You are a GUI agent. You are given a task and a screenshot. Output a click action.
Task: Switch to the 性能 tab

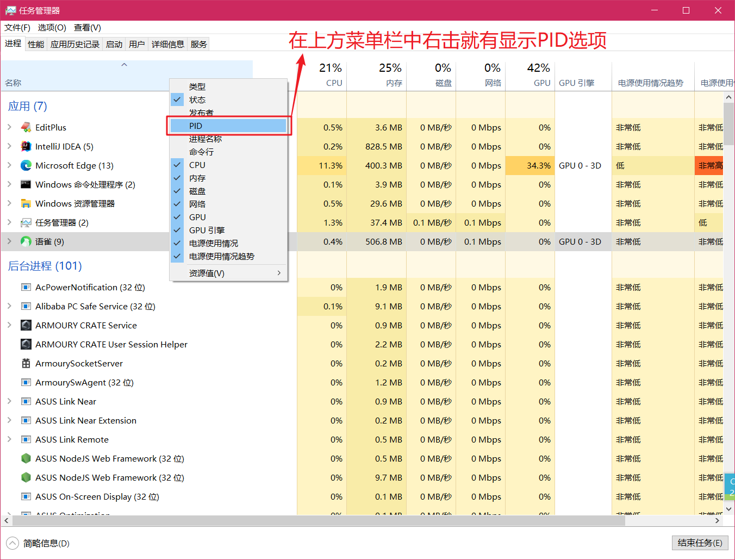click(x=36, y=44)
